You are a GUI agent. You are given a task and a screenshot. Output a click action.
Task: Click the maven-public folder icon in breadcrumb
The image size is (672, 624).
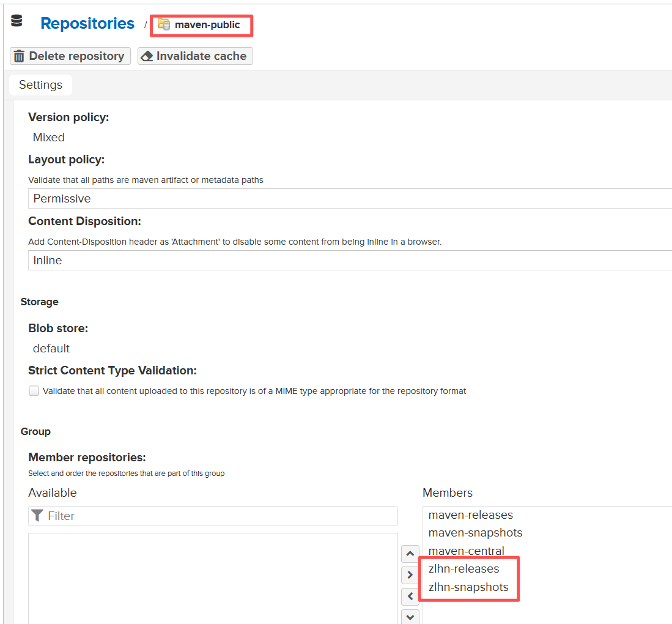[164, 24]
